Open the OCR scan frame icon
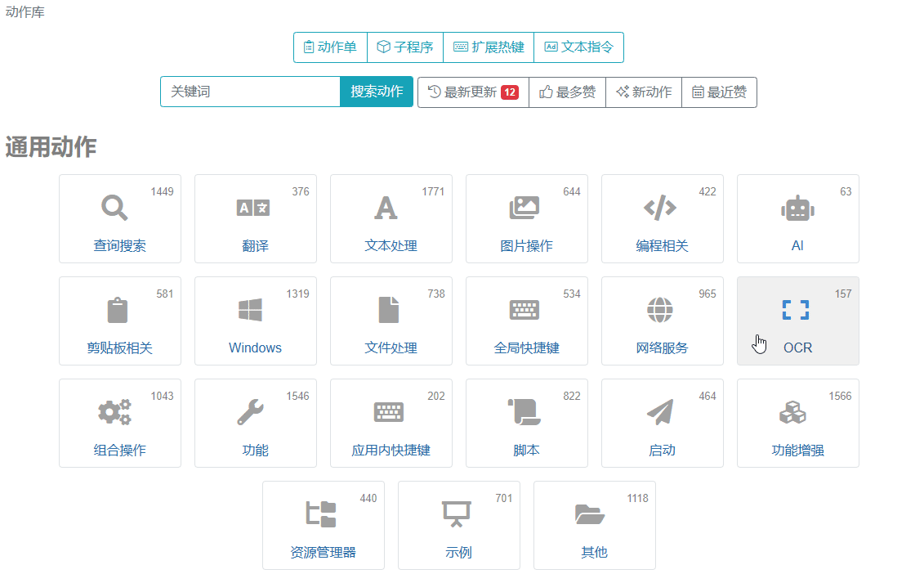 [795, 310]
